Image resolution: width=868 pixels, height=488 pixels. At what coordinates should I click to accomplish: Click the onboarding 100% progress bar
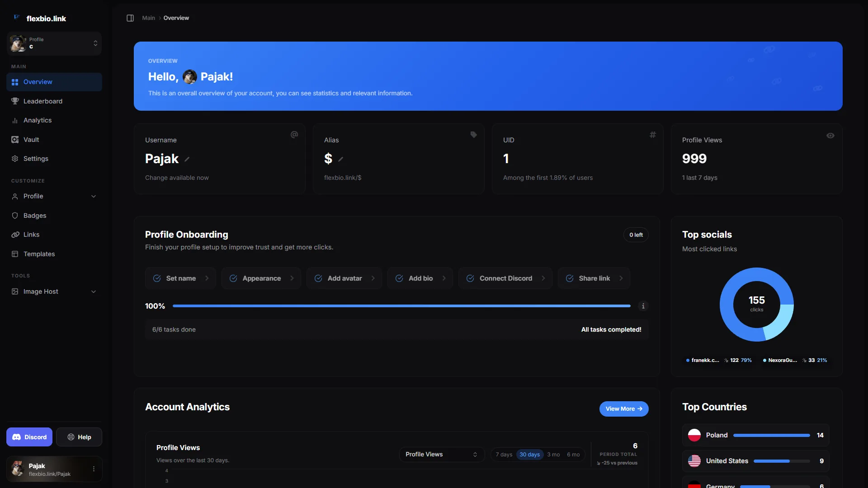[x=401, y=306]
